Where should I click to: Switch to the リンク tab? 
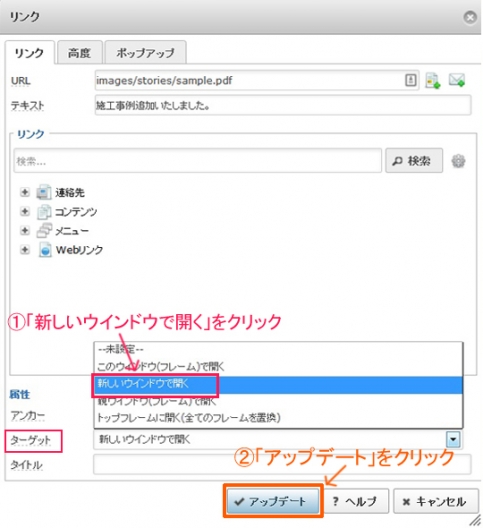click(29, 53)
